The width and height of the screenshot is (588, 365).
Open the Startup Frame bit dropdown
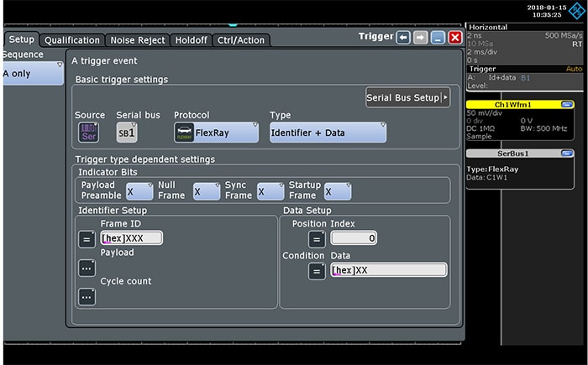338,191
